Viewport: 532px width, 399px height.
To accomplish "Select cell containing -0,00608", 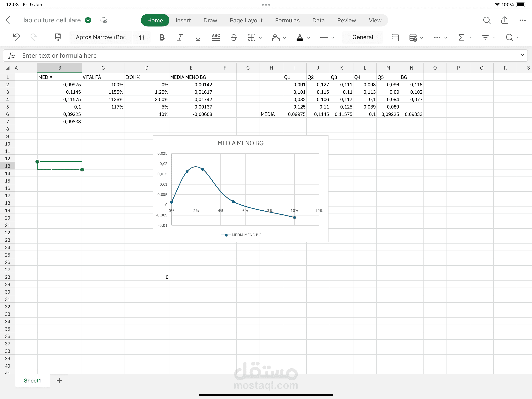I will 191,114.
